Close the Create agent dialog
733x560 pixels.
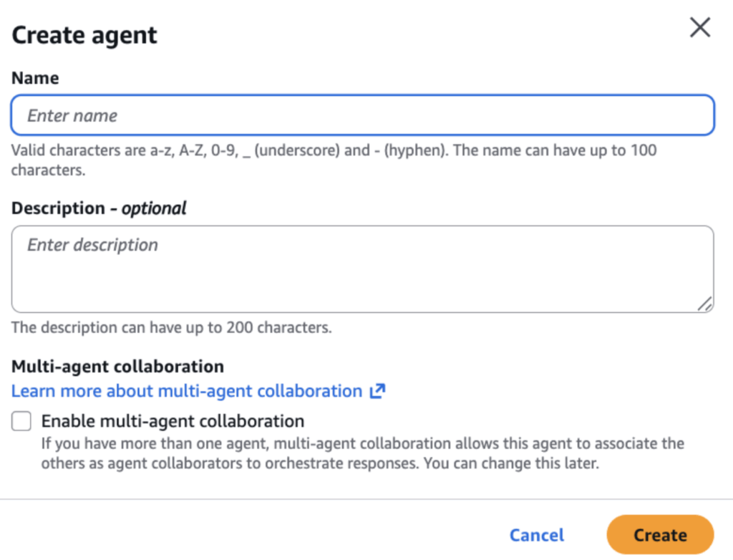tap(699, 28)
